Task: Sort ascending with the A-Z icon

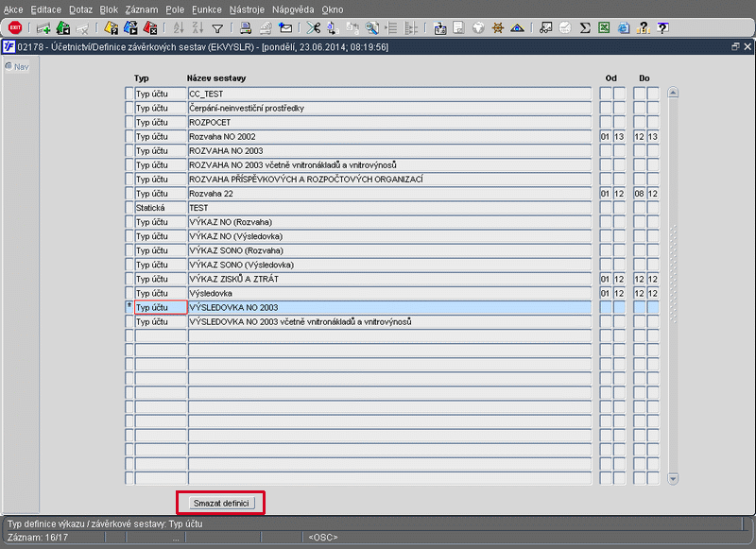Action: point(179,28)
